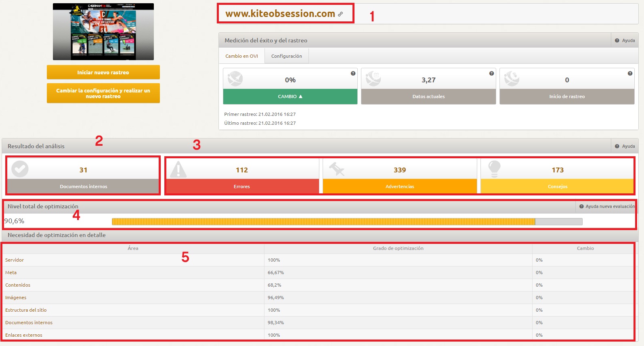Click the pushpin icon in Advertencias card
The image size is (644, 346).
coord(336,169)
